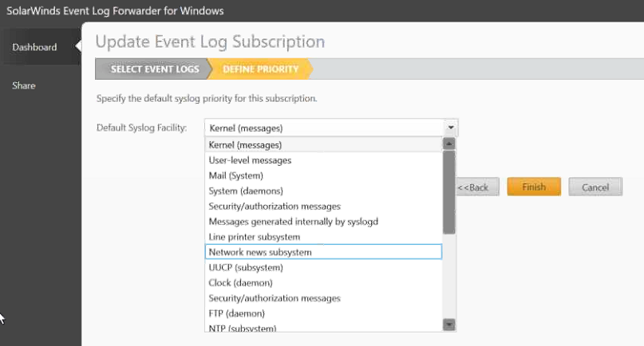Pick Security/authorization messages below Clock (daemon)
644x346 pixels.
click(x=324, y=298)
